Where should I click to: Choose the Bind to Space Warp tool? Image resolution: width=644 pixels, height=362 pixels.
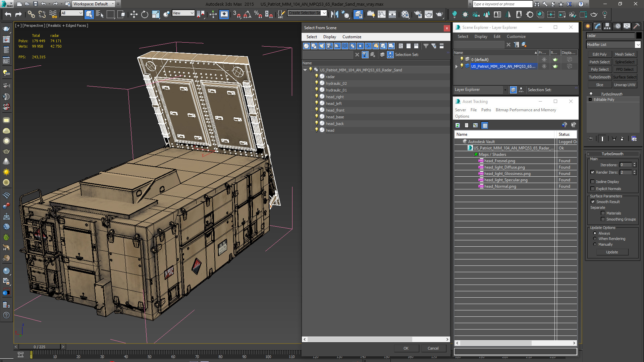pos(53,14)
